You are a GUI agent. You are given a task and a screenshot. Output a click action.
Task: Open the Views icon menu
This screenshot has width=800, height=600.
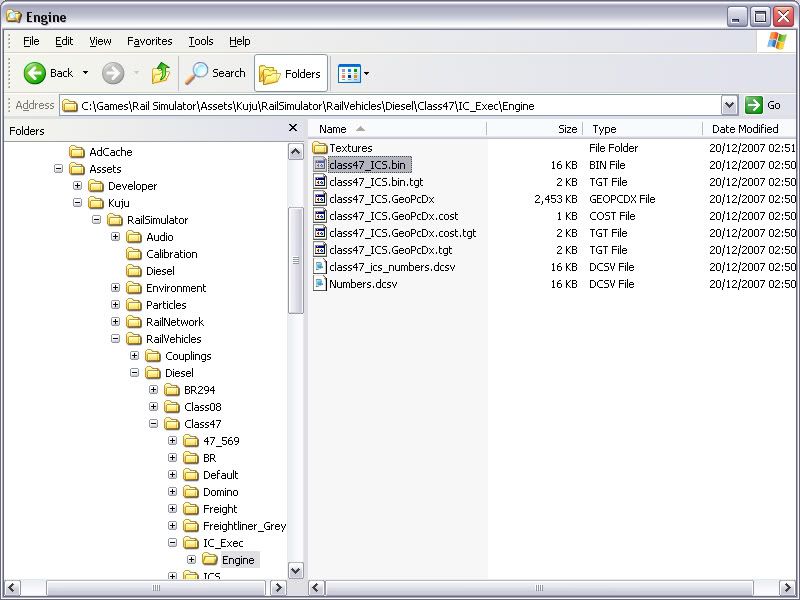(349, 73)
